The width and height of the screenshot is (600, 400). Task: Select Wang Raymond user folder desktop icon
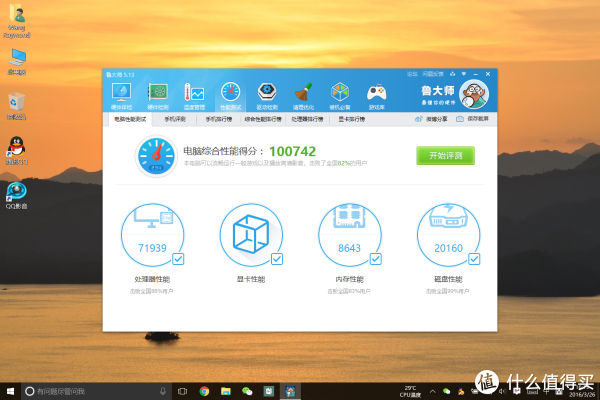[16, 20]
